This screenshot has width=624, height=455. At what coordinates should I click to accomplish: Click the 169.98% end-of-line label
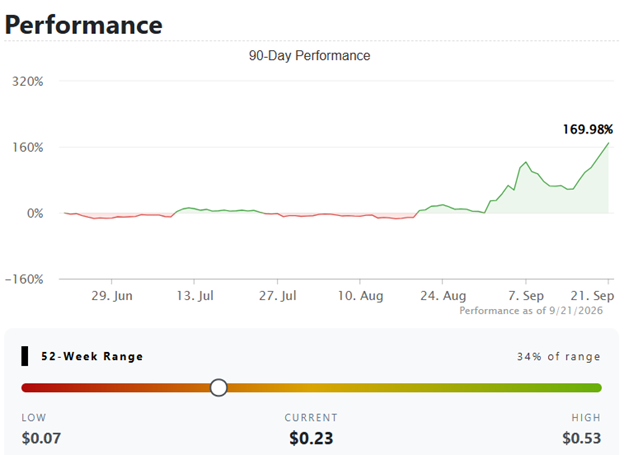587,129
